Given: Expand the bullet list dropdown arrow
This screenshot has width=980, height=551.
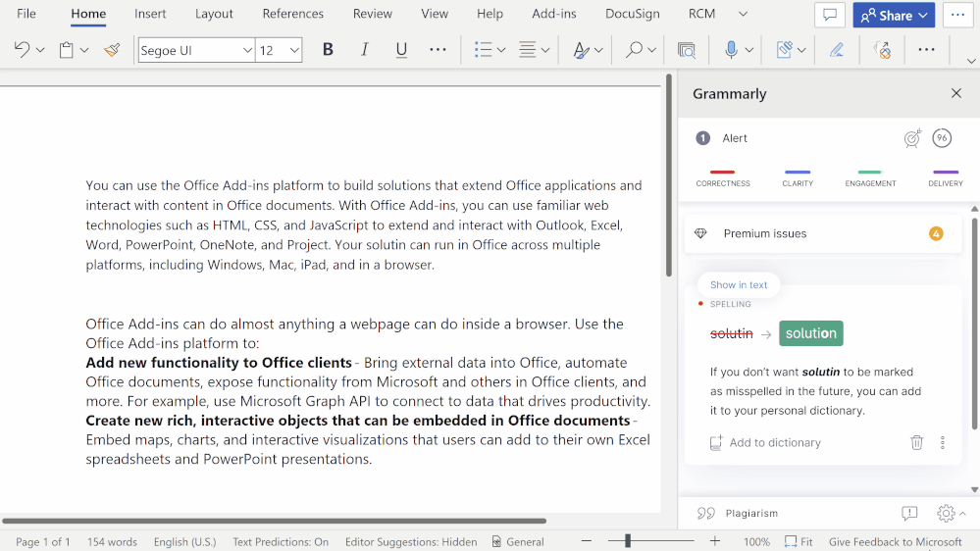Looking at the screenshot, I should point(501,50).
